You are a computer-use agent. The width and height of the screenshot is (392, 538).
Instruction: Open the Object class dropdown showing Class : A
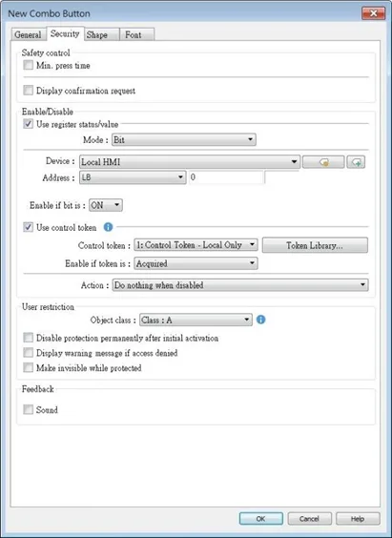click(x=196, y=321)
